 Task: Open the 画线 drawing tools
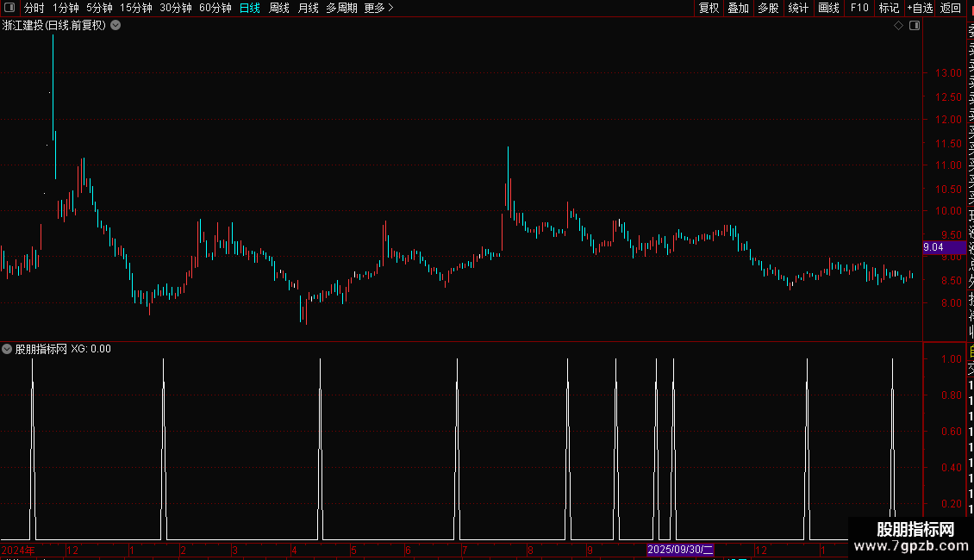[828, 8]
